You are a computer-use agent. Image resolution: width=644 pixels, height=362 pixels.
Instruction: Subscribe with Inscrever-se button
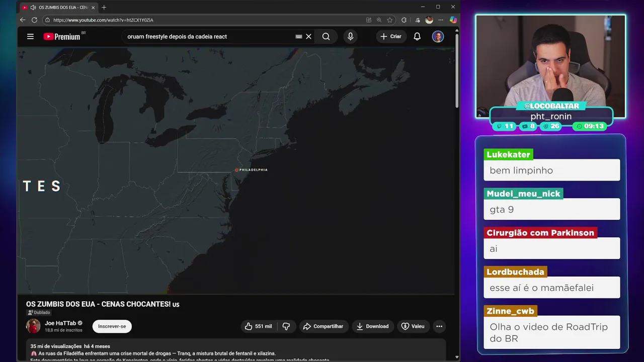pos(112,326)
